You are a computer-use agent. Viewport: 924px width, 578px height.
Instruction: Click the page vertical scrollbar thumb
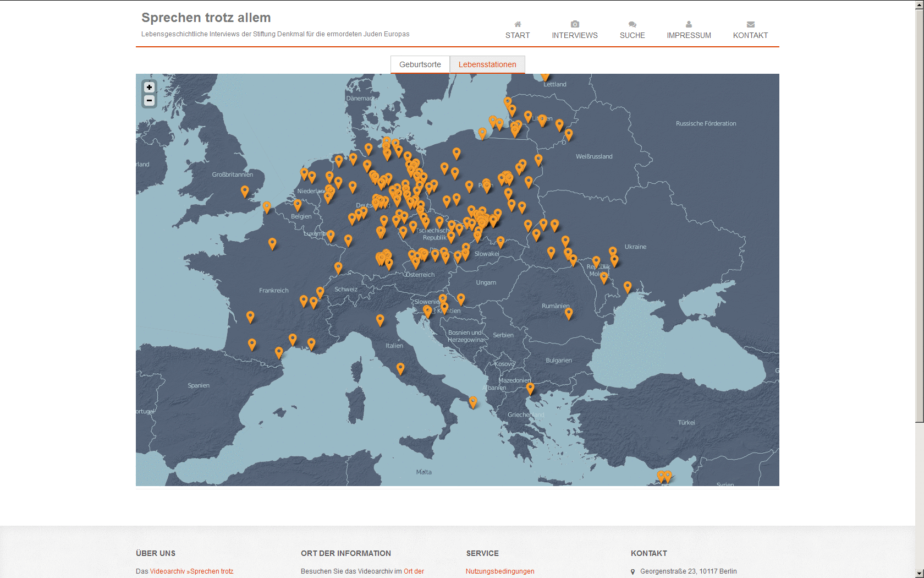pos(919,216)
